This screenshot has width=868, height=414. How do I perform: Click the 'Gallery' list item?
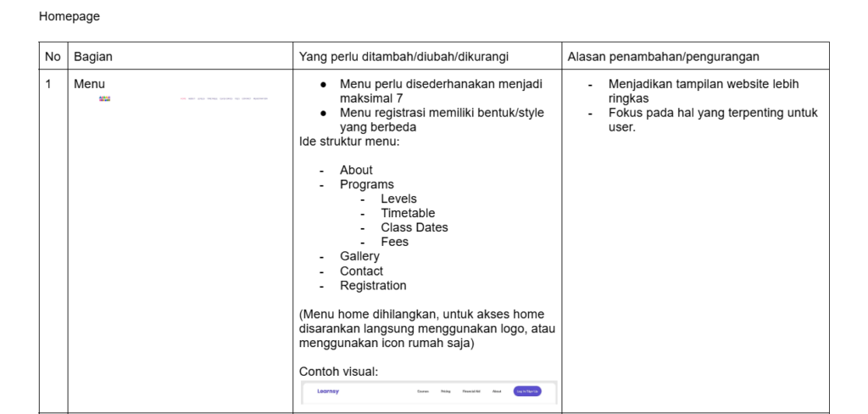coord(359,256)
